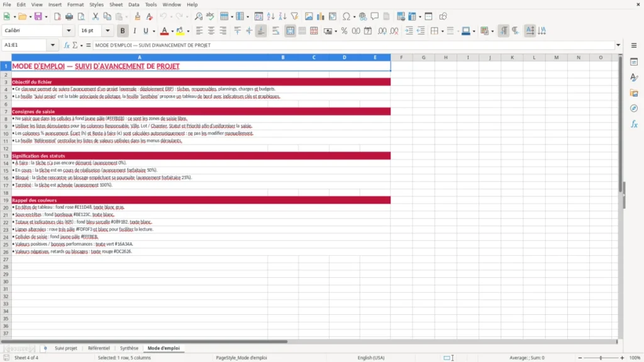The image size is (644, 362).
Task: Clone formatting with the paintbrush
Action: 138,16
